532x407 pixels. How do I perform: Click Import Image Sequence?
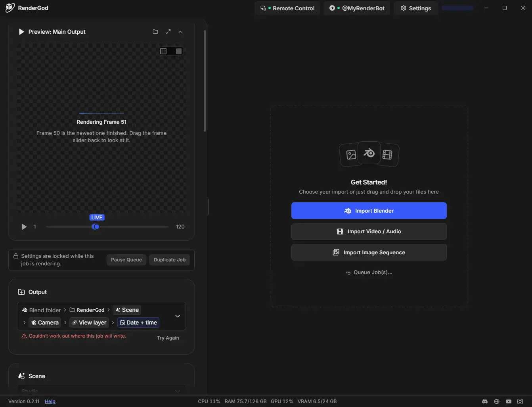tap(369, 252)
